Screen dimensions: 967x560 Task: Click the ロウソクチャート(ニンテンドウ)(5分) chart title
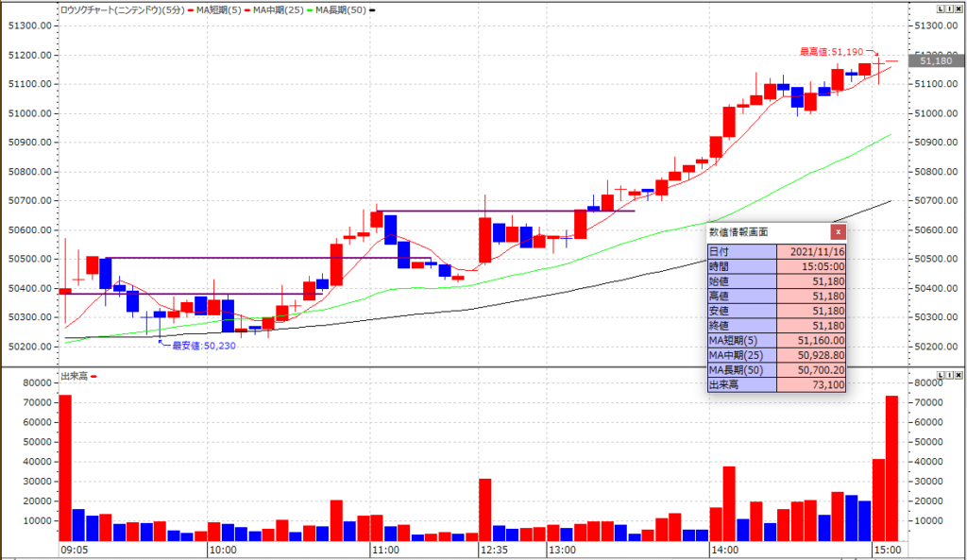pos(120,8)
